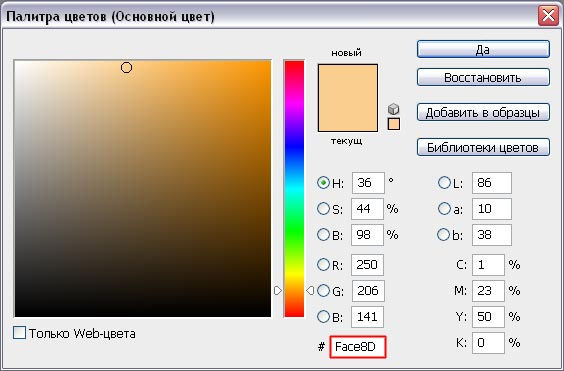The width and height of the screenshot is (564, 371).
Task: Click the hex field Face8D
Action: click(x=358, y=347)
